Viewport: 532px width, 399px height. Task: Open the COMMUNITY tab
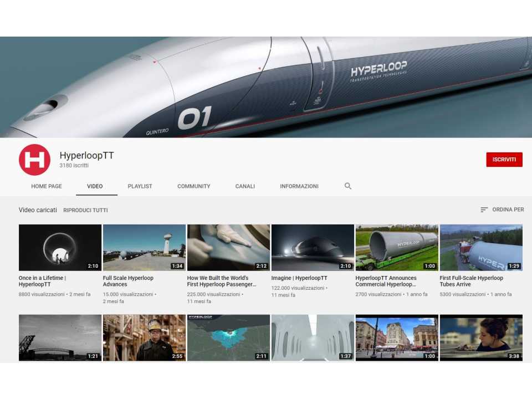[x=193, y=186]
